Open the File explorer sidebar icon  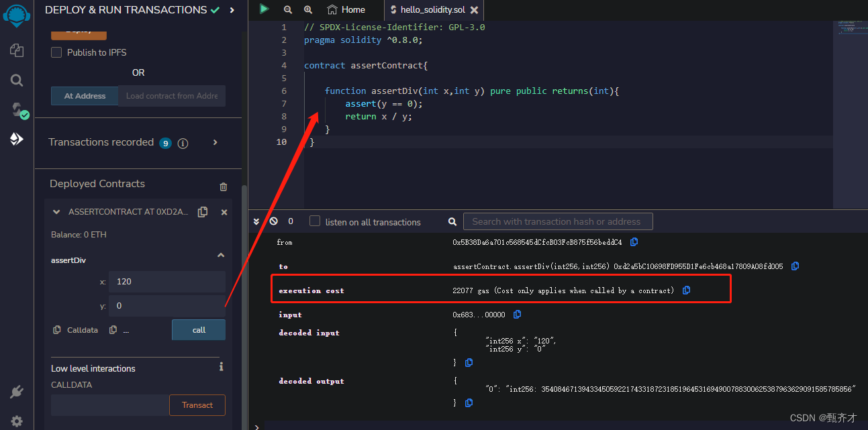[17, 50]
